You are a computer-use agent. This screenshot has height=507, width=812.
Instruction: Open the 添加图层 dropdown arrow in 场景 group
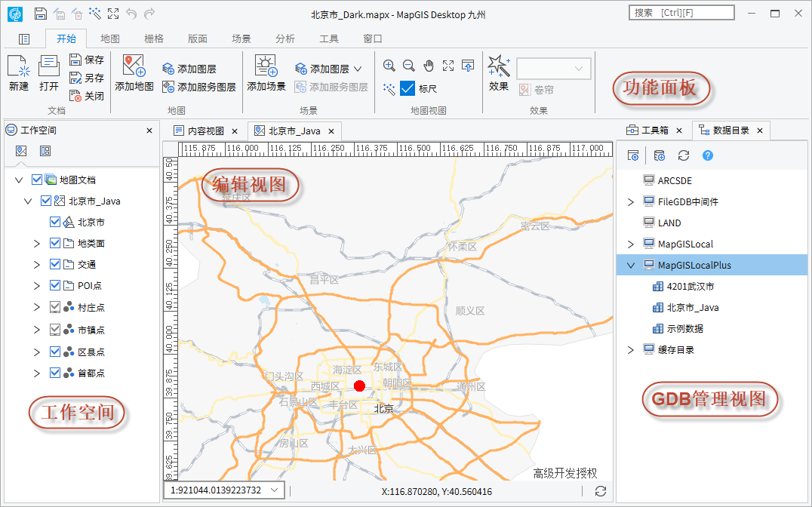tap(358, 69)
